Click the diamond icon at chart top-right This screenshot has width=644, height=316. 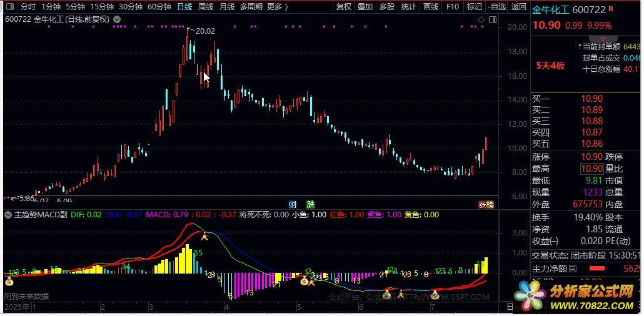[481, 19]
